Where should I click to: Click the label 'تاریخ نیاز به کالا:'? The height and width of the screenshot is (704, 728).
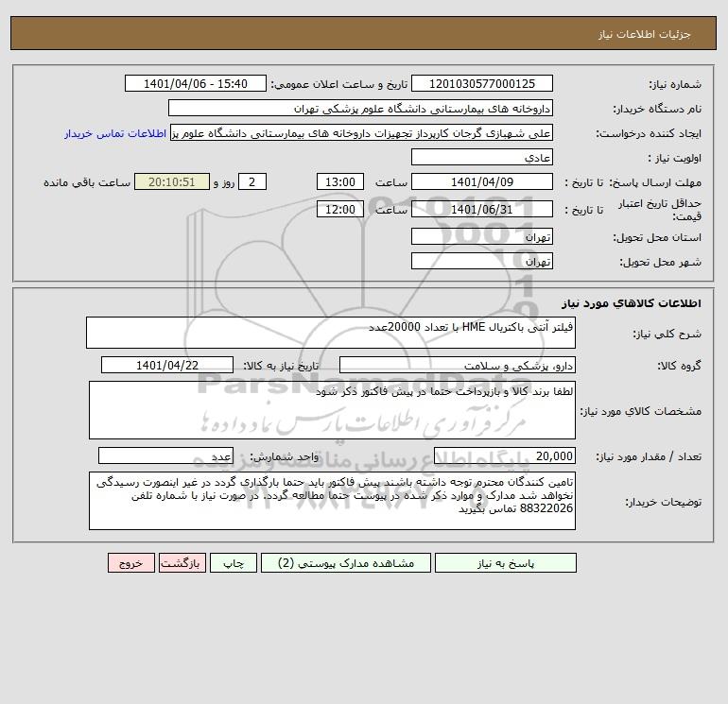tap(281, 366)
